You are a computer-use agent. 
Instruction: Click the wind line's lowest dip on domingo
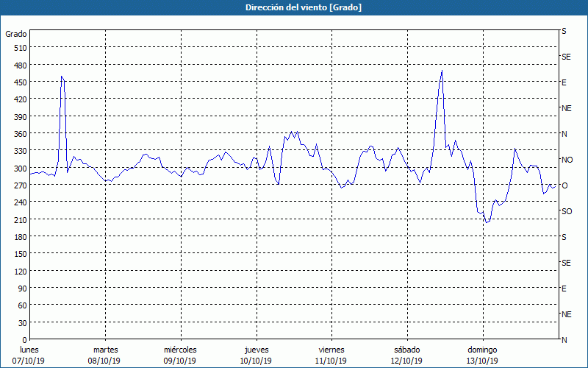487,223
